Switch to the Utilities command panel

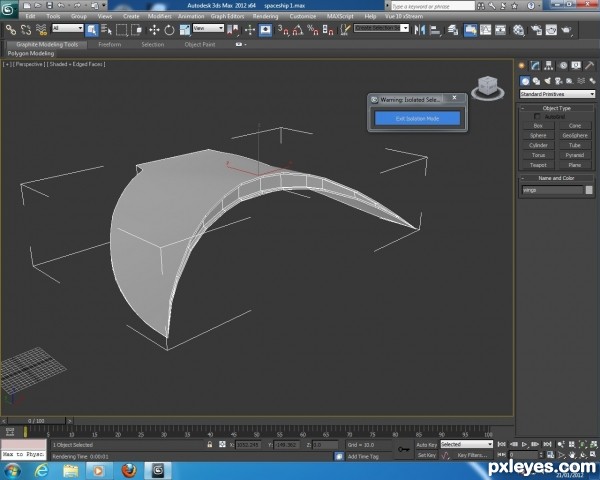(590, 65)
